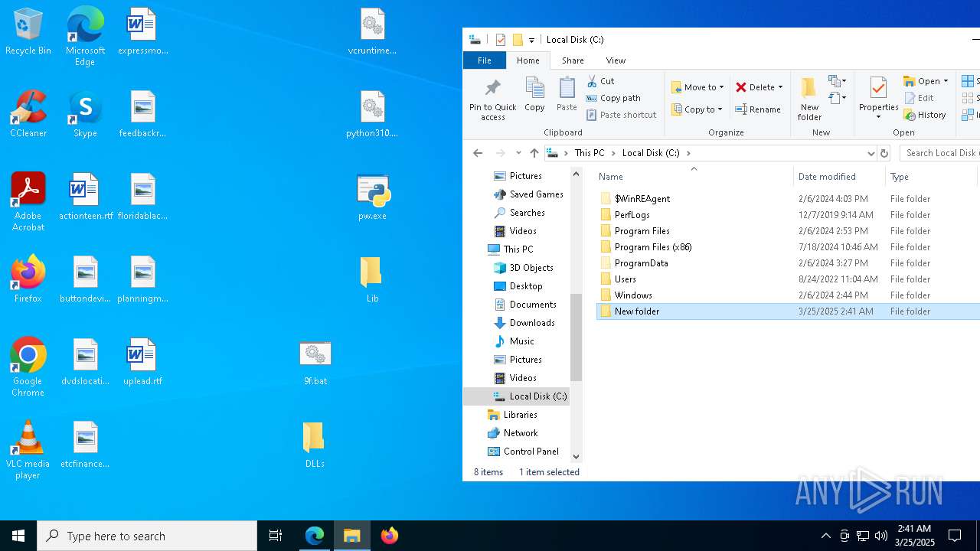The height and width of the screenshot is (551, 980).
Task: Open Firefox from the taskbar
Action: pyautogui.click(x=390, y=536)
